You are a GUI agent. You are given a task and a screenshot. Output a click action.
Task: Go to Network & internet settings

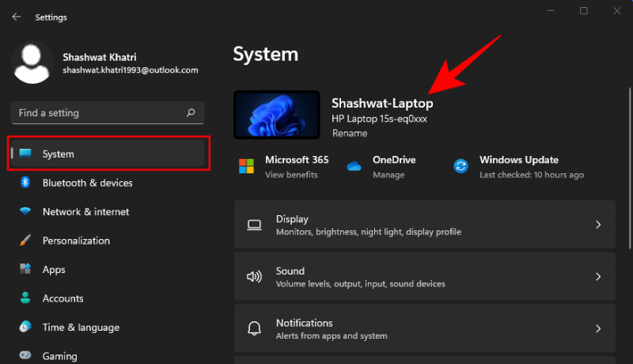[x=85, y=212]
